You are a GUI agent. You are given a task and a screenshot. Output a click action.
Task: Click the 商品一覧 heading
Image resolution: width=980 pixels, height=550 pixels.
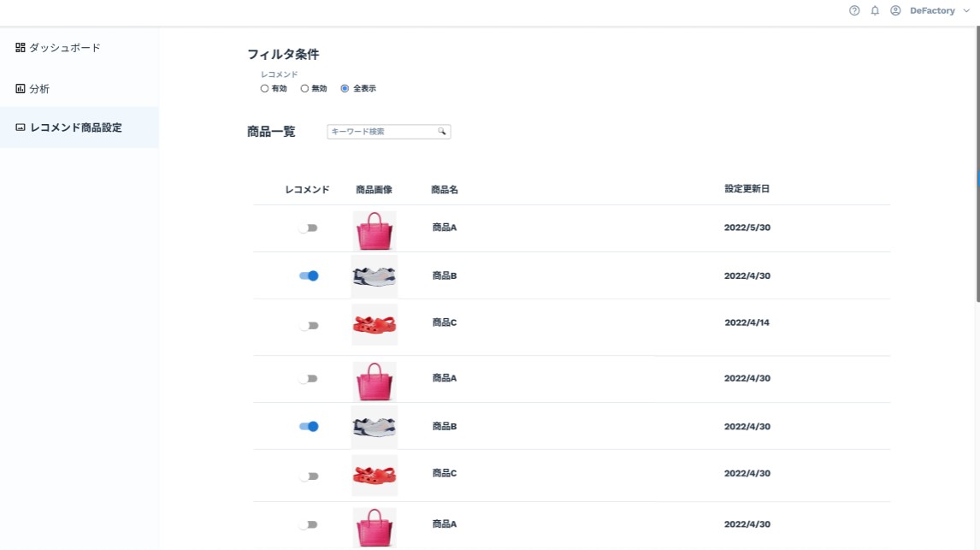[271, 132]
